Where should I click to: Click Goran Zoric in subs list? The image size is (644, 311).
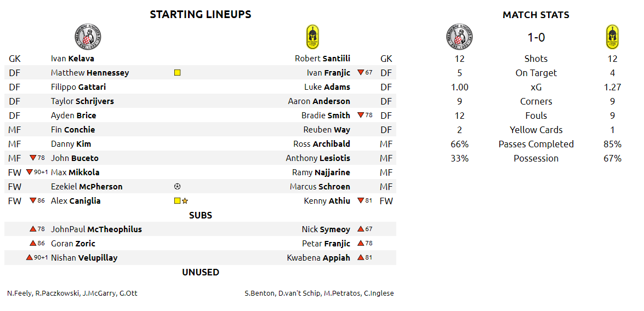tap(73, 243)
